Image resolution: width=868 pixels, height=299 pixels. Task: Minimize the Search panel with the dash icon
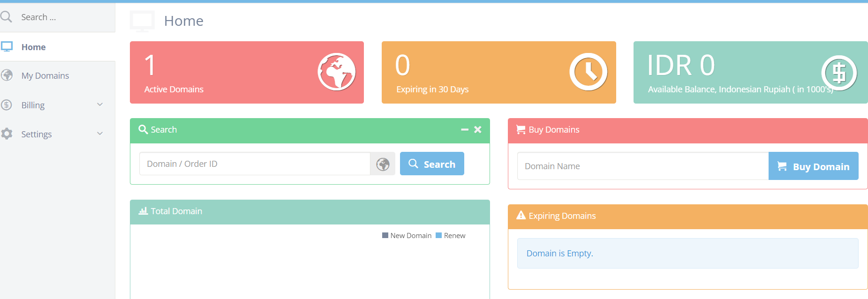click(464, 129)
